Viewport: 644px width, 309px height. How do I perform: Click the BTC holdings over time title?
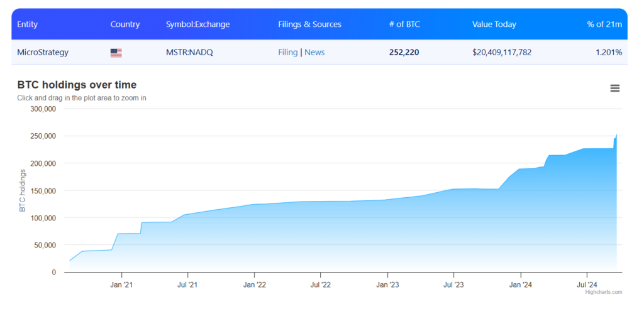tap(77, 85)
